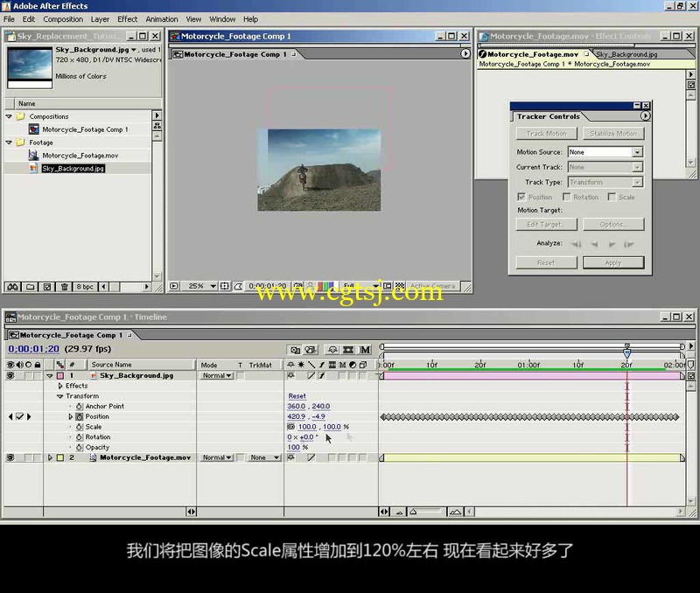Click the Opacity stopwatch icon

pos(79,447)
